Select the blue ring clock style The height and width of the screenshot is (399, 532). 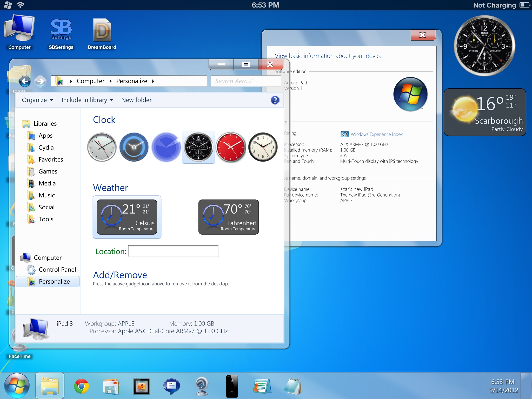[134, 147]
